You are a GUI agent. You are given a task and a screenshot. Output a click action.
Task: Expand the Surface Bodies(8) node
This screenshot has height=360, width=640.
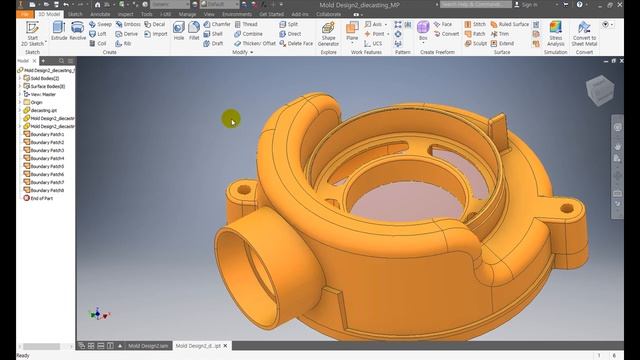[20, 87]
